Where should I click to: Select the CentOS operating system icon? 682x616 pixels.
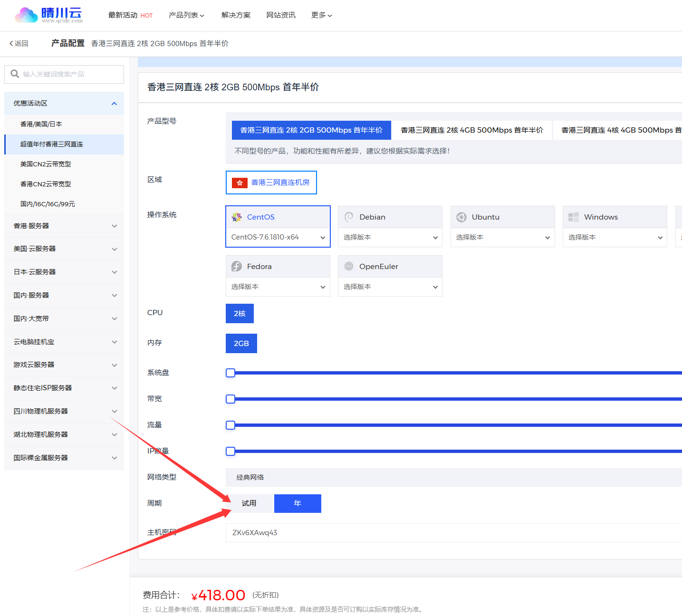tap(237, 217)
